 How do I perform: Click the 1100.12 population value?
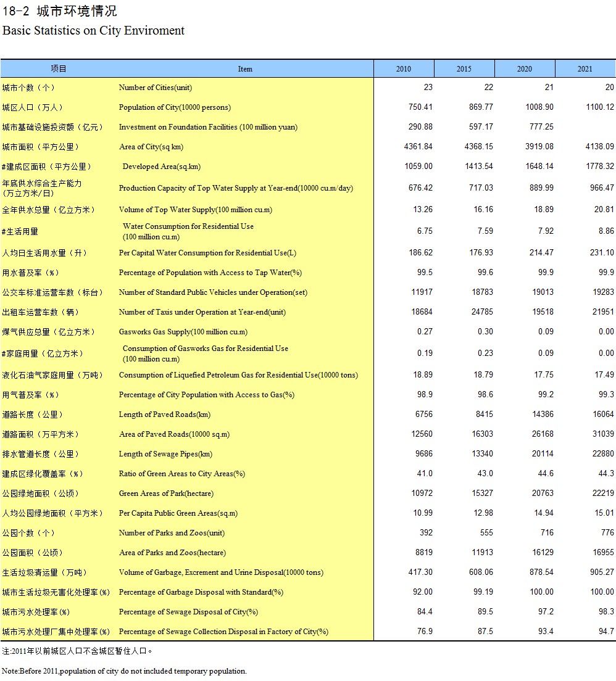point(600,107)
